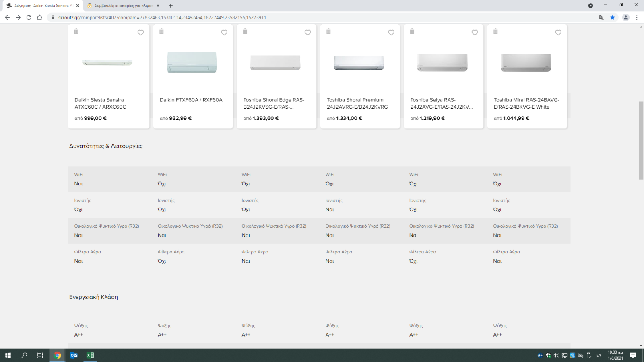644x362 pixels.
Task: Open Daikin Siesta Sensira ATXC60C product link
Action: click(x=100, y=103)
